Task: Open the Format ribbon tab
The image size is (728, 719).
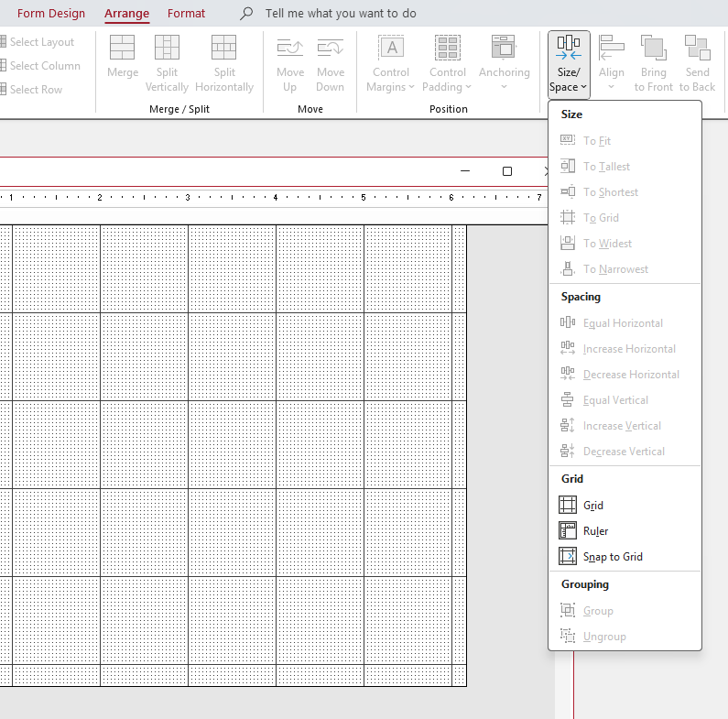Action: click(x=186, y=14)
